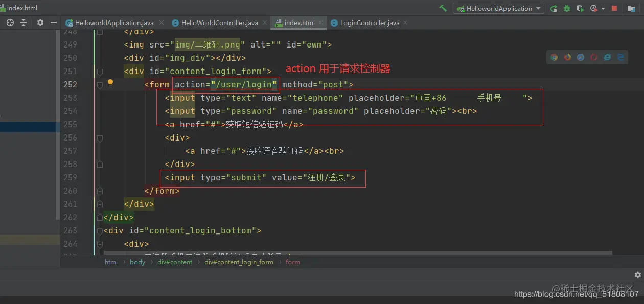Select the form breadcrumb
The height and width of the screenshot is (304, 644).
pyautogui.click(x=293, y=262)
